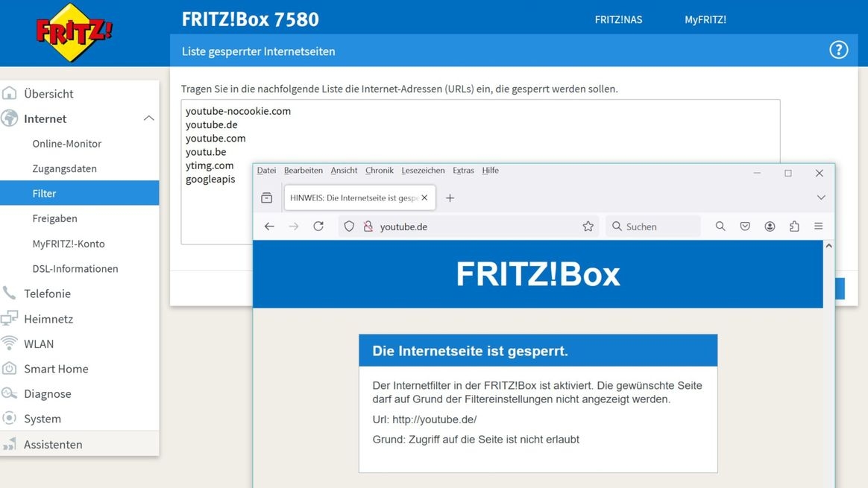
Task: Click the tracking protection shield icon
Action: (x=349, y=226)
